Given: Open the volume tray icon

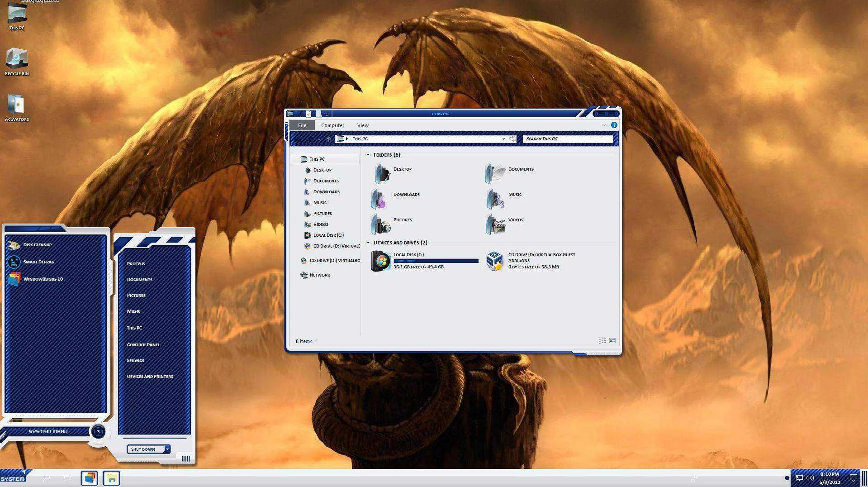Looking at the screenshot, I should 810,478.
